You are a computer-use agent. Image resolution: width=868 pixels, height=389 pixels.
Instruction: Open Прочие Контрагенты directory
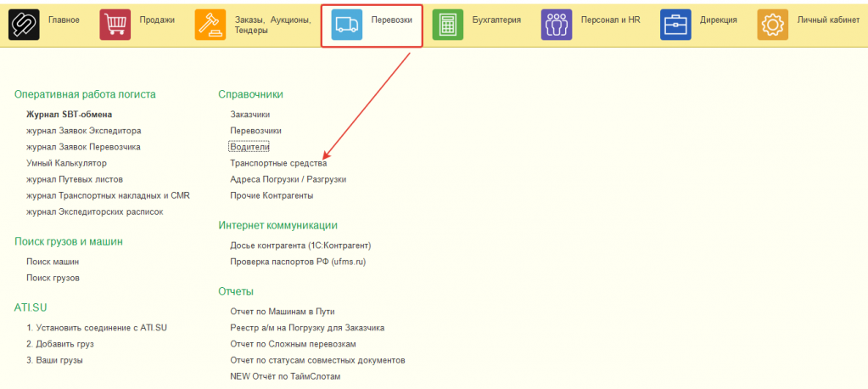pos(272,195)
